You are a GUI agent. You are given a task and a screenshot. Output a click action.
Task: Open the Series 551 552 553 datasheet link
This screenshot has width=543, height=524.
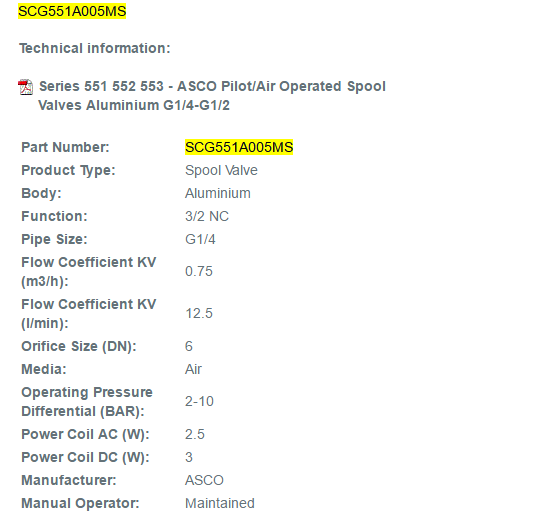pyautogui.click(x=212, y=96)
